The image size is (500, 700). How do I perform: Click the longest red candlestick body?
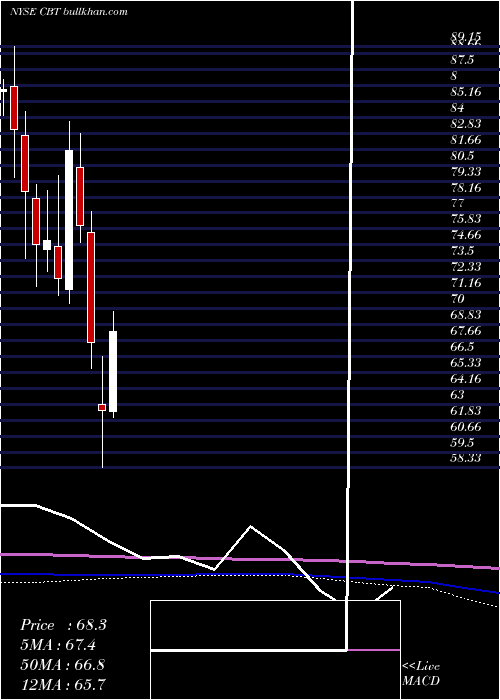(x=91, y=288)
